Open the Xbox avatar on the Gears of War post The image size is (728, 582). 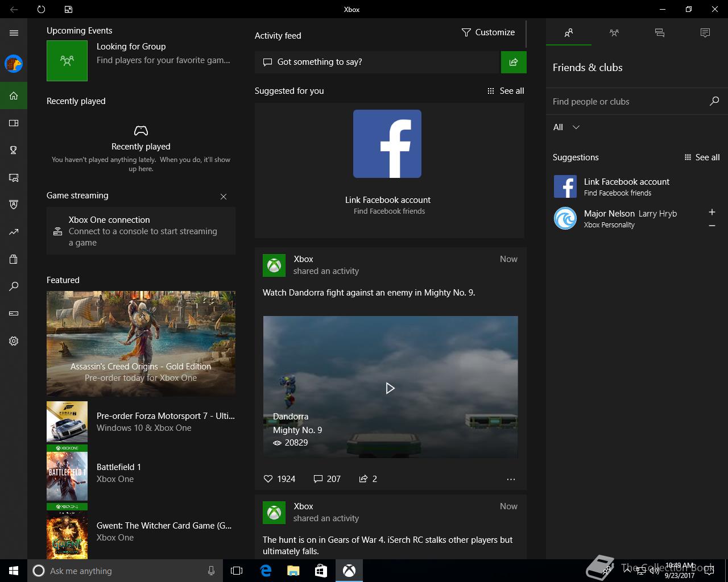pos(274,513)
